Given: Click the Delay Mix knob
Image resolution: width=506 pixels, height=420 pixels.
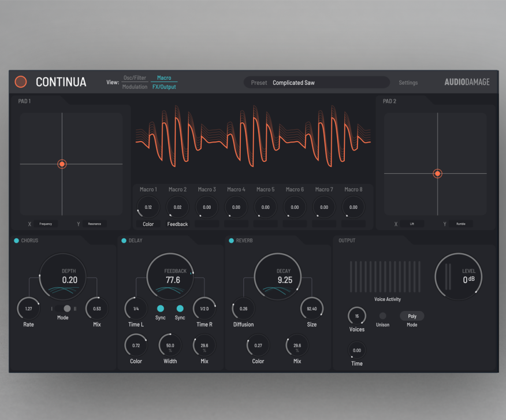Looking at the screenshot, I should (204, 345).
